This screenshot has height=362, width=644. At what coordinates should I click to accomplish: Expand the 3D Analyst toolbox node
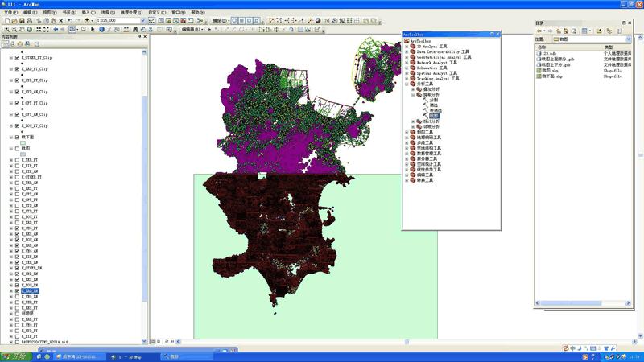[407, 47]
